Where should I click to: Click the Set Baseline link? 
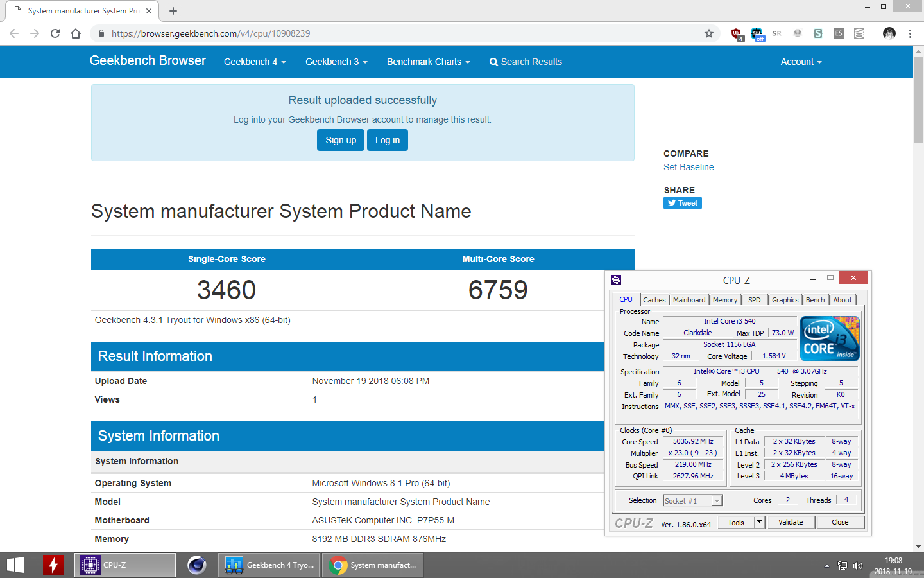(x=689, y=167)
